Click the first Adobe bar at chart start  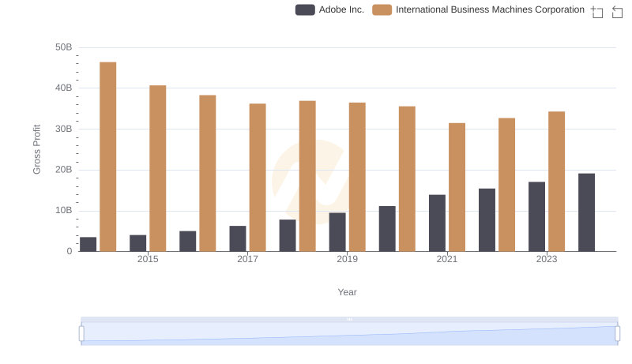click(88, 245)
